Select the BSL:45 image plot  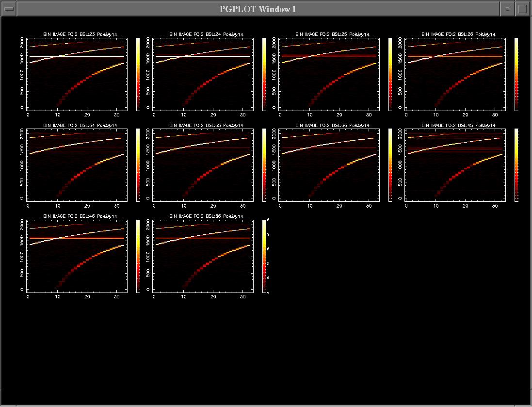455,165
